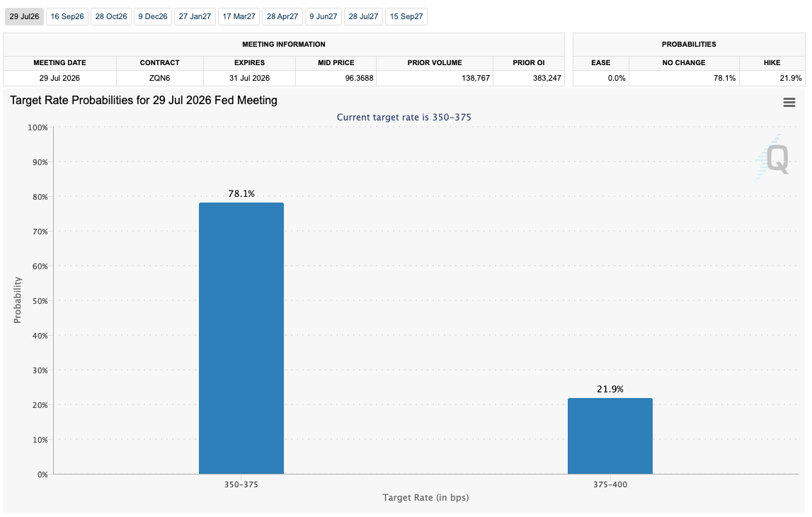This screenshot has width=812, height=517.
Task: Go to the 9 Jun27 meeting tab
Action: [323, 16]
